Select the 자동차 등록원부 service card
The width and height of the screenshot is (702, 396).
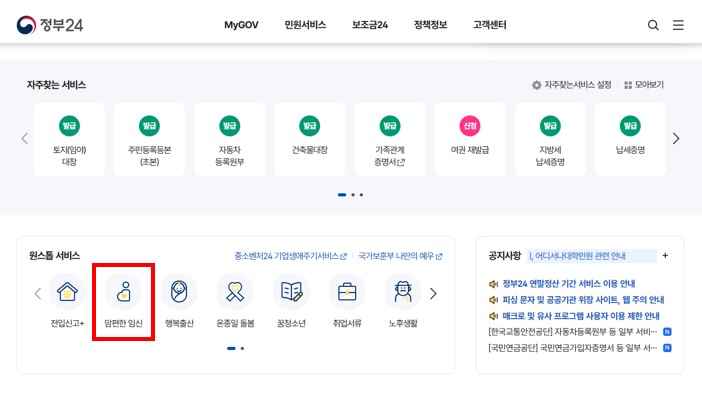230,139
